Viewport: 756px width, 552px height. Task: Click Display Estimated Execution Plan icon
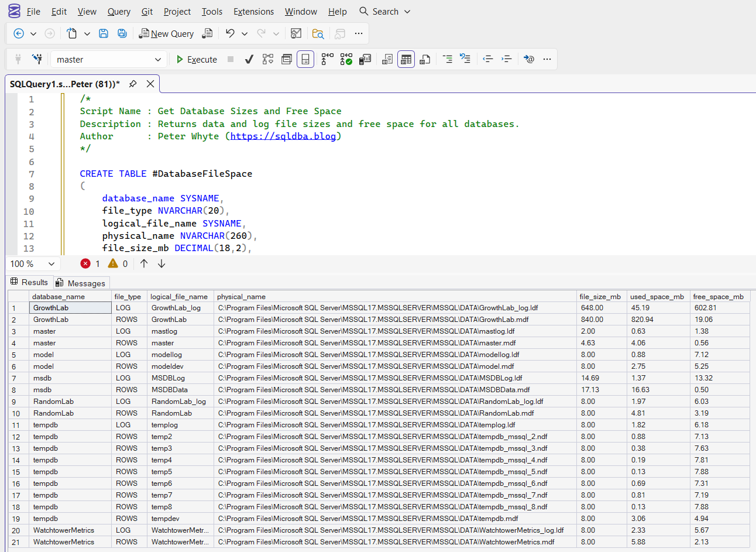(x=268, y=59)
